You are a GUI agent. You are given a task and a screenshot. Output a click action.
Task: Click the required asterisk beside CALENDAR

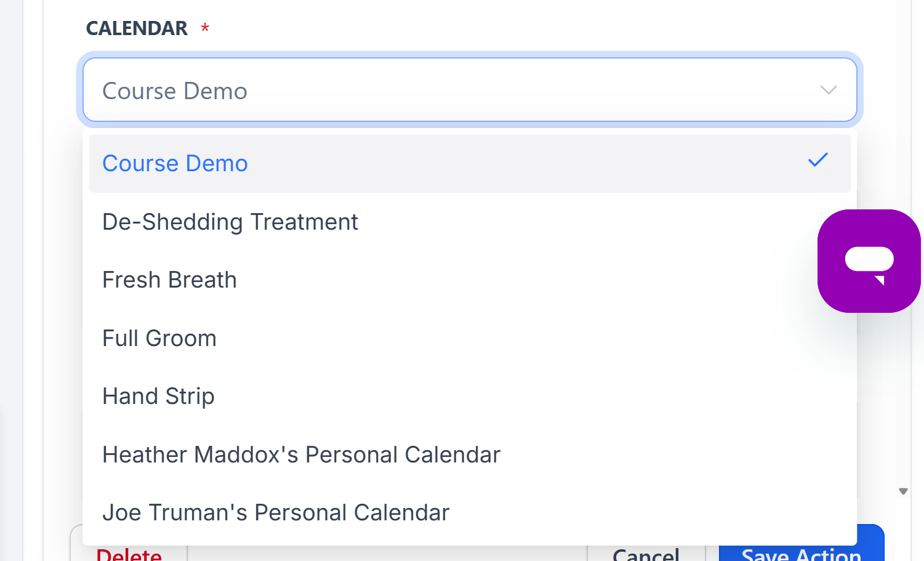204,27
